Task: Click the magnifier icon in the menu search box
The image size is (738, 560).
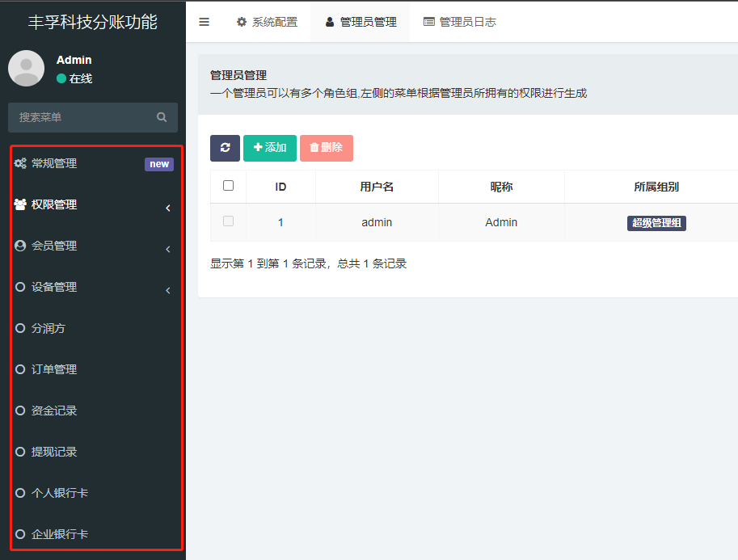Action: 162,117
